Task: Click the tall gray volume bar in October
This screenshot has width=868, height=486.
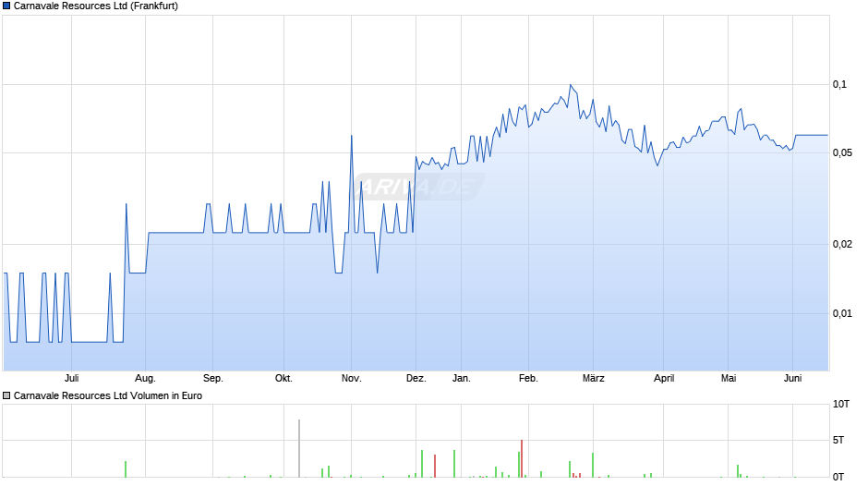Action: point(299,448)
